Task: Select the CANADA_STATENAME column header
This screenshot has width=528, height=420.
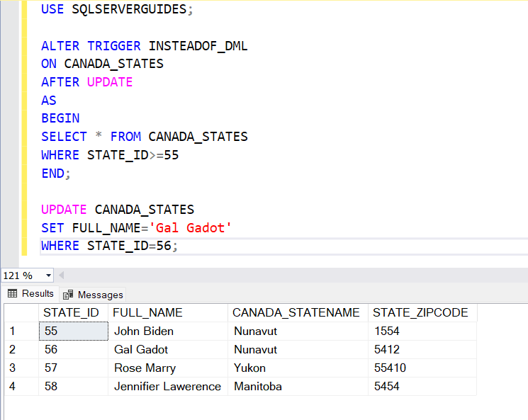Action: coord(298,312)
